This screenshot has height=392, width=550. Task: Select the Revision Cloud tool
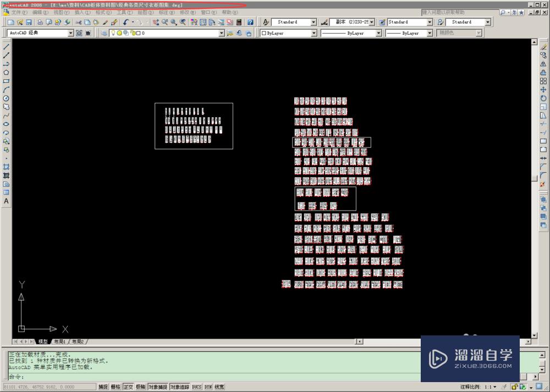point(6,107)
